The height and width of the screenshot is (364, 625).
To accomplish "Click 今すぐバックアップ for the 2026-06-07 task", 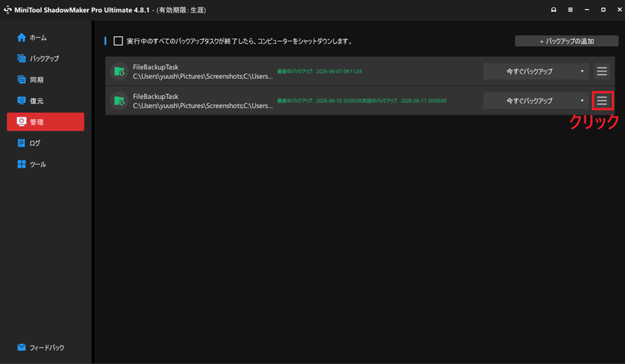I will point(529,71).
